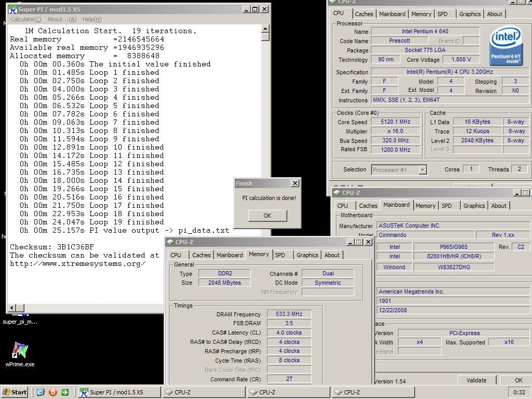Click the Intel Pentium 4 640 name field
The width and height of the screenshot is (532, 399).
tap(425, 31)
